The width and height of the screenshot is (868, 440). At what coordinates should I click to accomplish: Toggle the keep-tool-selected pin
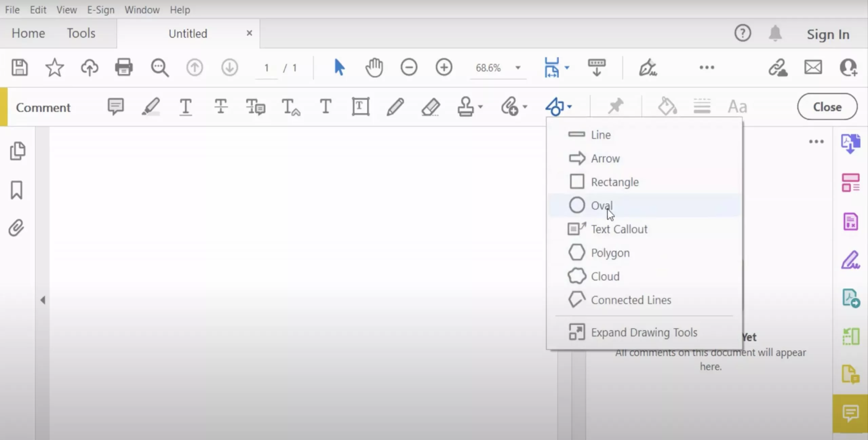(x=615, y=106)
